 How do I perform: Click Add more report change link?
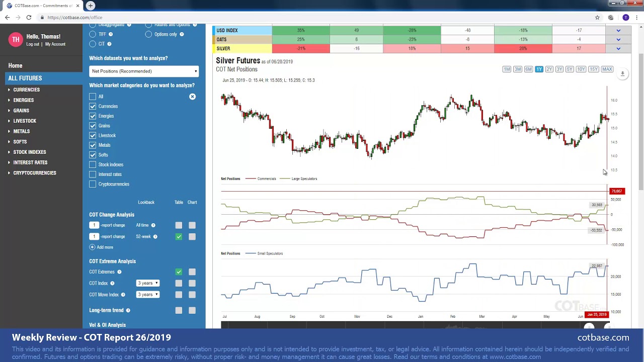click(105, 247)
